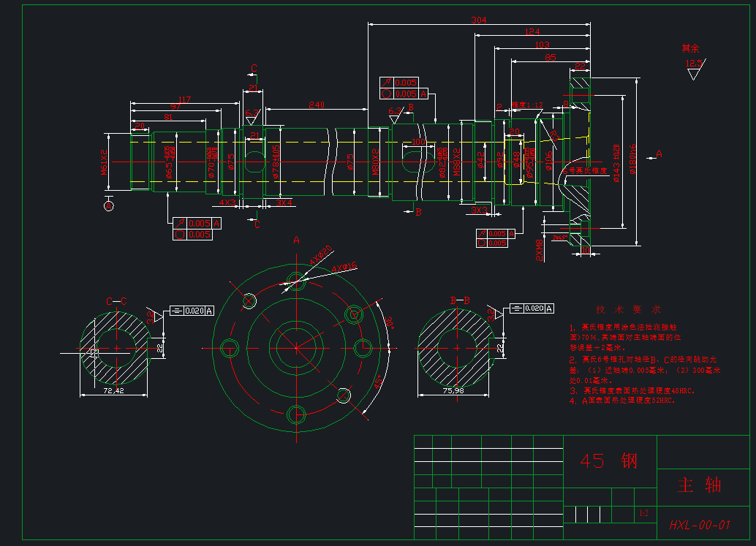Click the note line ending 52HRC

(622, 400)
